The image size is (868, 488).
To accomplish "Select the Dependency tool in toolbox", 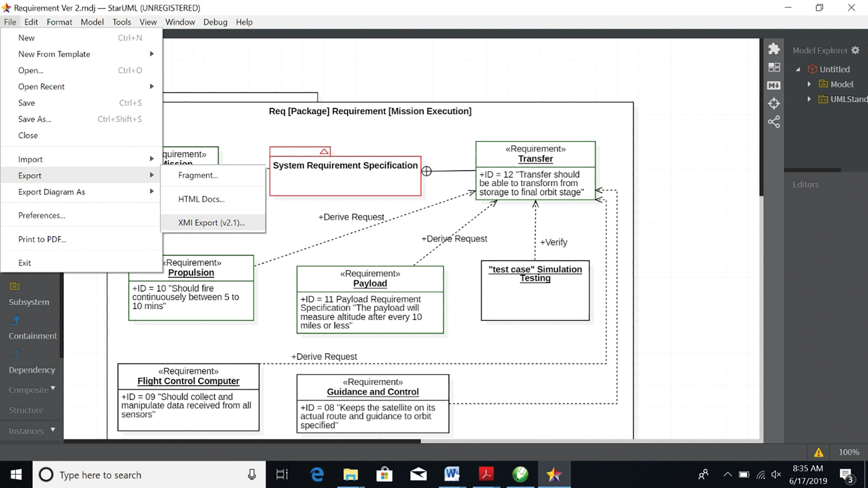I will pyautogui.click(x=32, y=370).
